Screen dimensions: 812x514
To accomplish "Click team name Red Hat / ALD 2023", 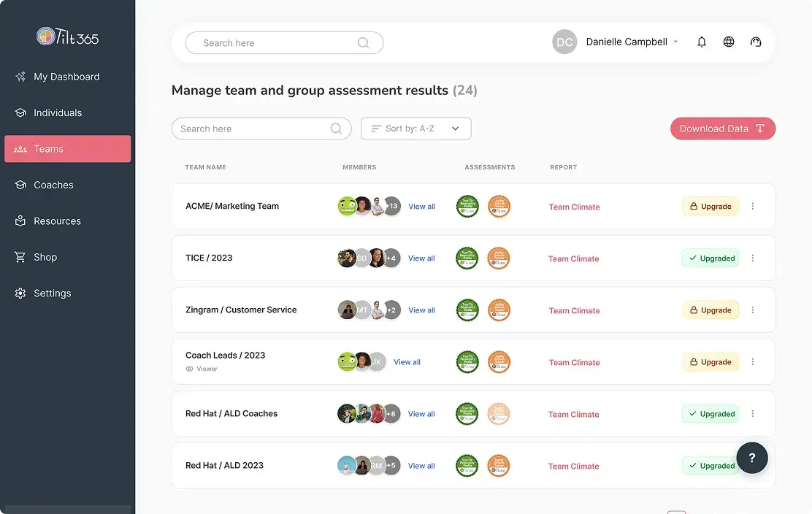I will 224,465.
